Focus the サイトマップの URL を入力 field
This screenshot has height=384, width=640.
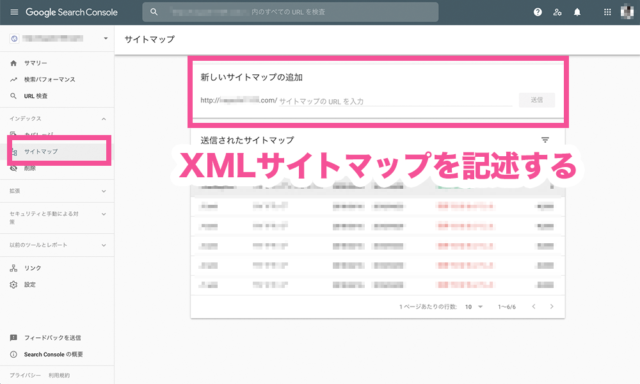pos(396,101)
